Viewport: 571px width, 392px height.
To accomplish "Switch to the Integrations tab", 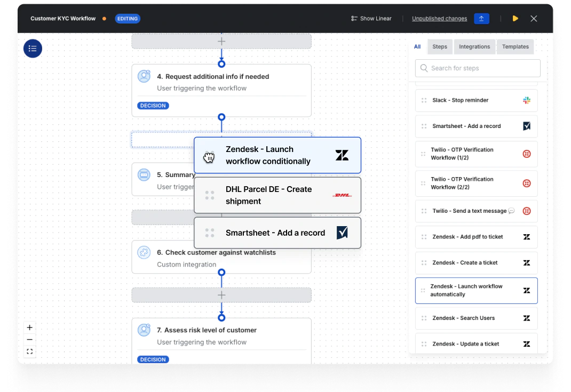I will pyautogui.click(x=474, y=46).
